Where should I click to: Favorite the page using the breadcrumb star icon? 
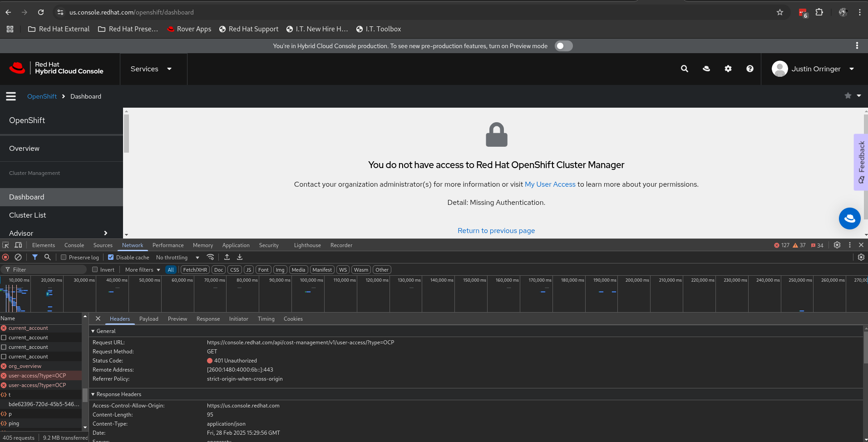(x=848, y=96)
